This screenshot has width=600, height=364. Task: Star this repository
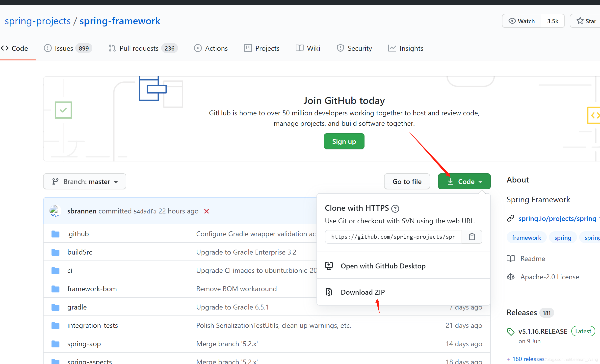(x=586, y=21)
